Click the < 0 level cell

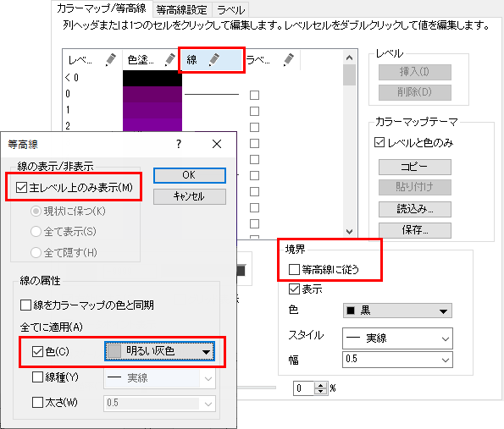92,78
